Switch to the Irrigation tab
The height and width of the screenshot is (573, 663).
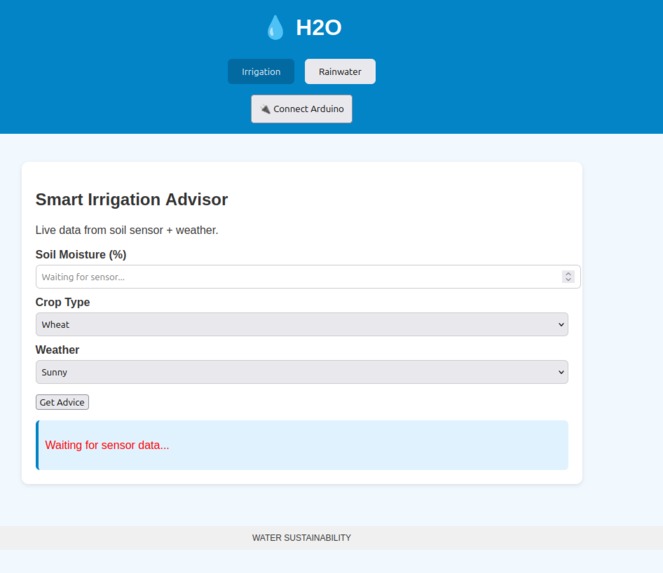tap(261, 71)
